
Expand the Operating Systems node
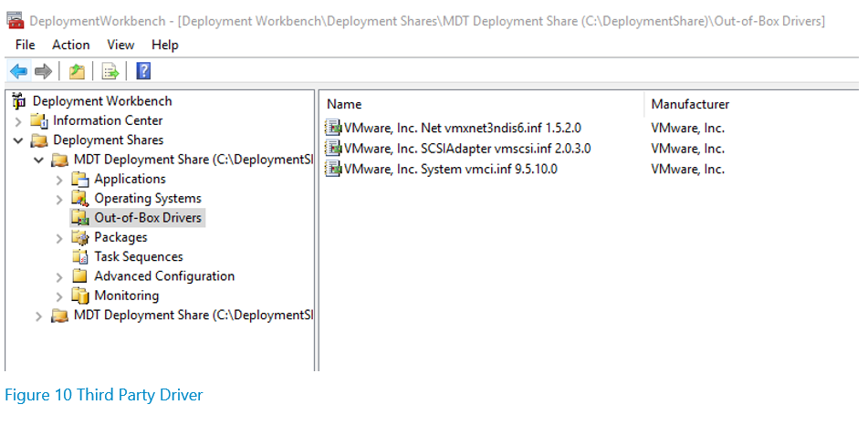click(59, 199)
